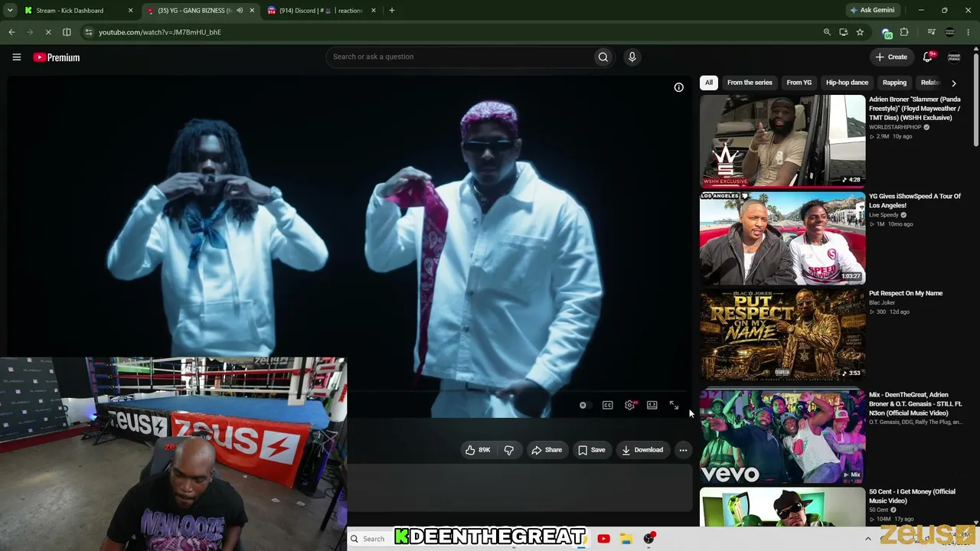The image size is (980, 551).
Task: Open Ask Gemini in the browser
Action: point(872,11)
